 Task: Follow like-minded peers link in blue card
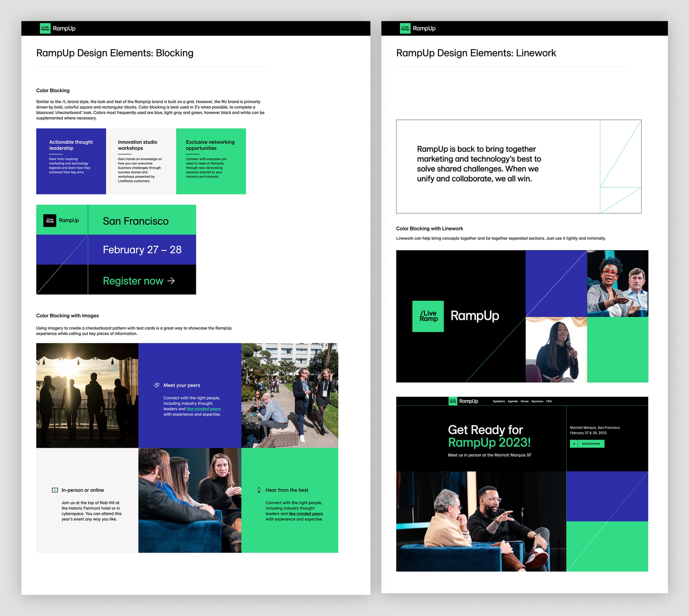[203, 409]
